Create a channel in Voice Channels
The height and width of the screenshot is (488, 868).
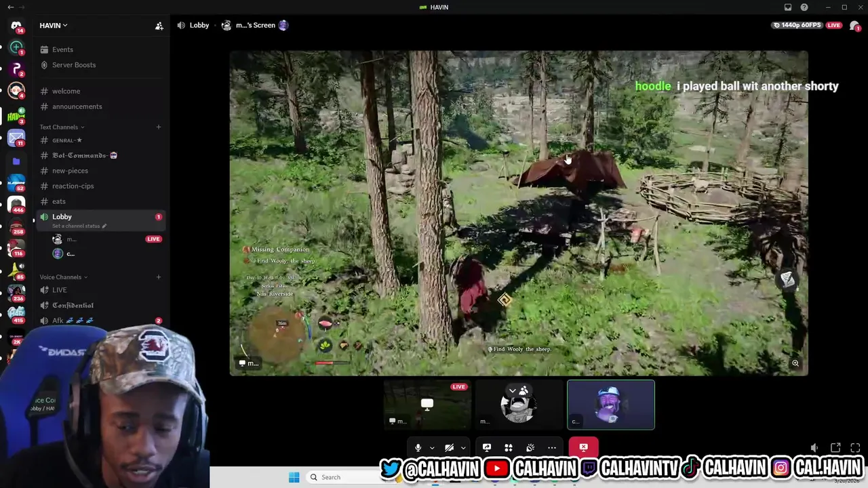(x=159, y=277)
